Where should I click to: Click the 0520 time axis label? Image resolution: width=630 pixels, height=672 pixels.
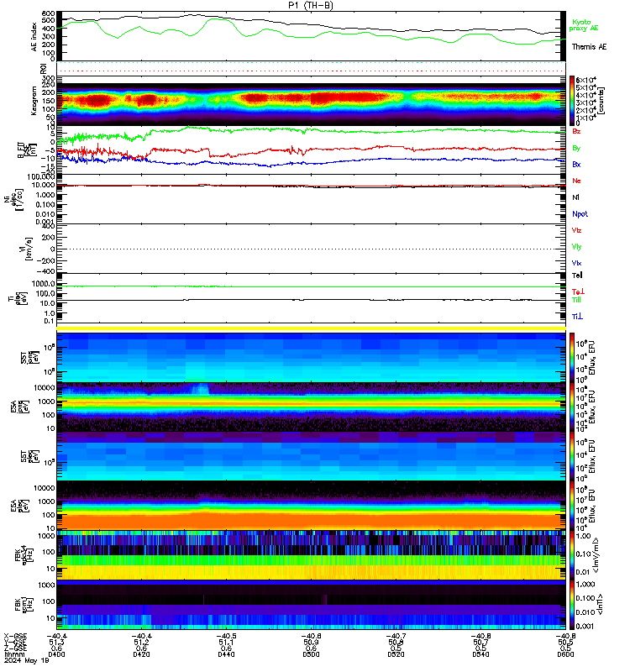click(x=396, y=654)
